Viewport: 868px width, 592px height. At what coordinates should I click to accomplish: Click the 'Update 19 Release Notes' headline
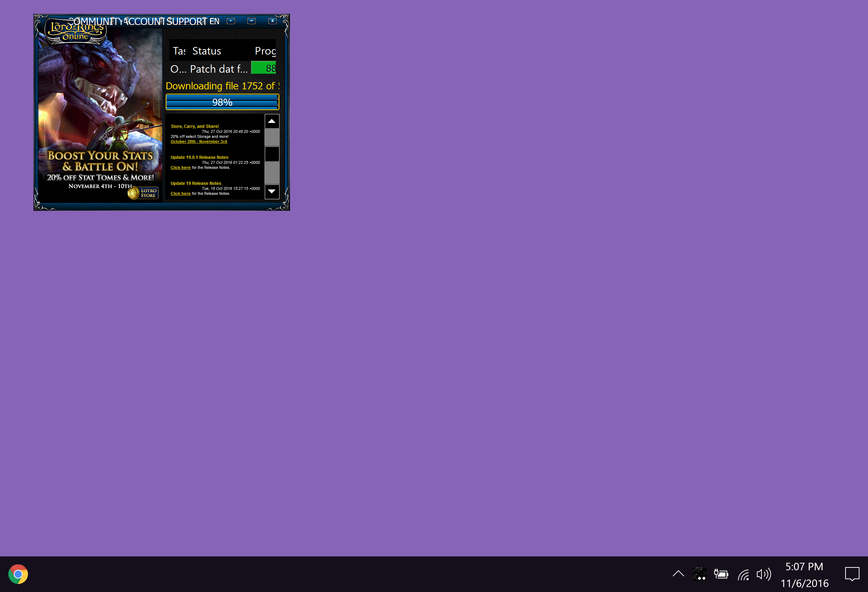(x=196, y=184)
